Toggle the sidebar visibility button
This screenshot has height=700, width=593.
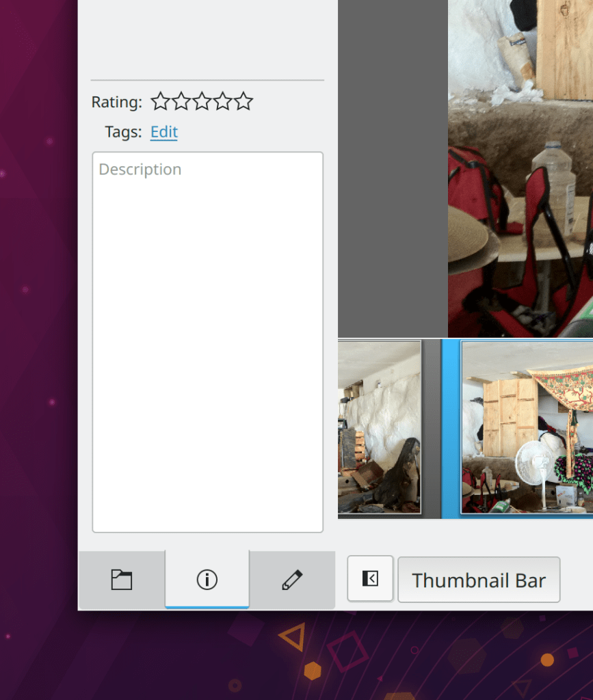click(x=370, y=579)
